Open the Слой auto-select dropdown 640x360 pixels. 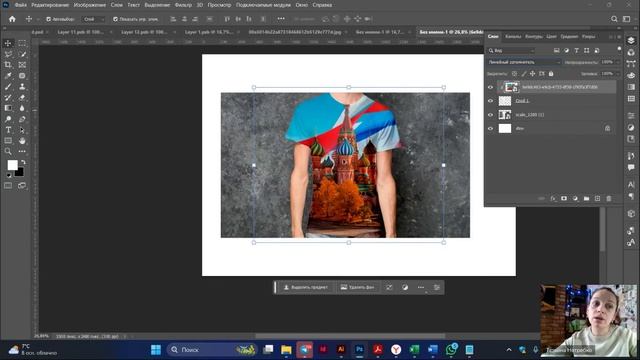(x=93, y=19)
